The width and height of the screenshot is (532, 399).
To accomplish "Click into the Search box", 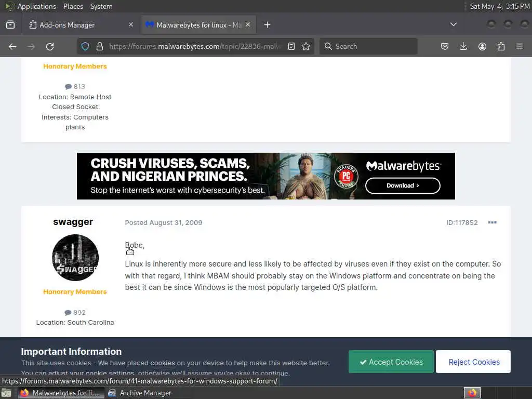I will pos(368,46).
